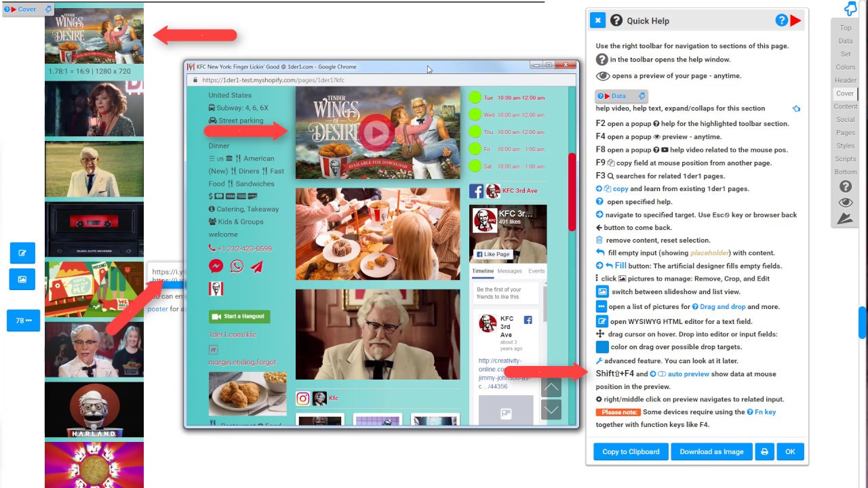
Task: Select the Wings of Desire thumbnail in left list
Action: click(x=94, y=35)
